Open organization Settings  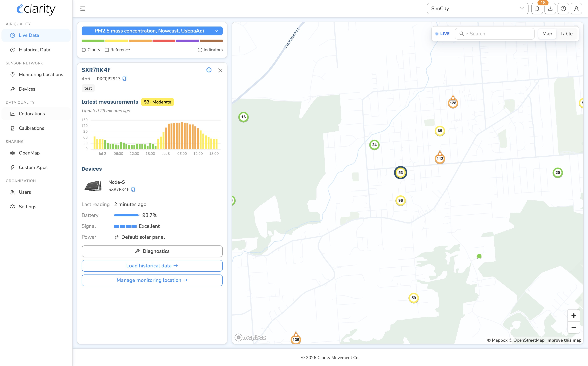pos(36,207)
